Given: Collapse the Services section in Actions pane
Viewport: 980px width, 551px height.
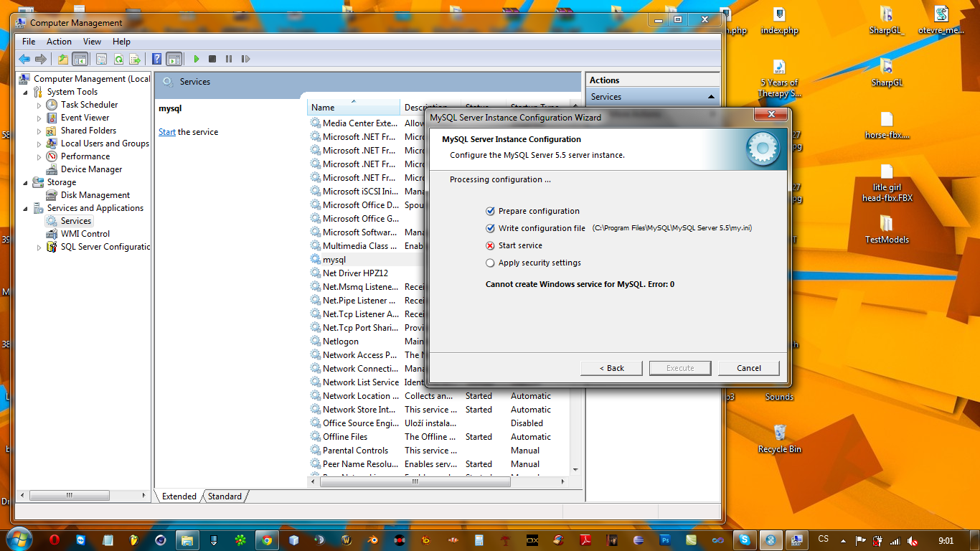Looking at the screenshot, I should pyautogui.click(x=711, y=97).
